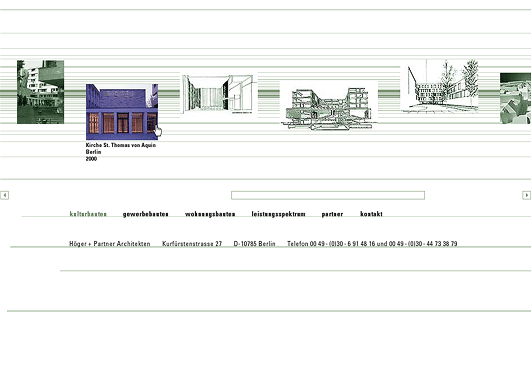Select the purple church building thumbnail

(122, 112)
